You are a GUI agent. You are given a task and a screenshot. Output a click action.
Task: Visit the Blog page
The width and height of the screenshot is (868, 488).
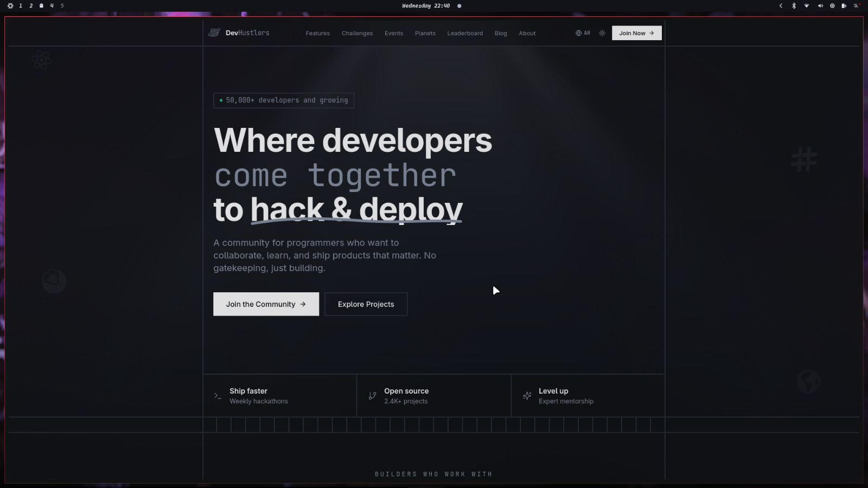coord(501,34)
